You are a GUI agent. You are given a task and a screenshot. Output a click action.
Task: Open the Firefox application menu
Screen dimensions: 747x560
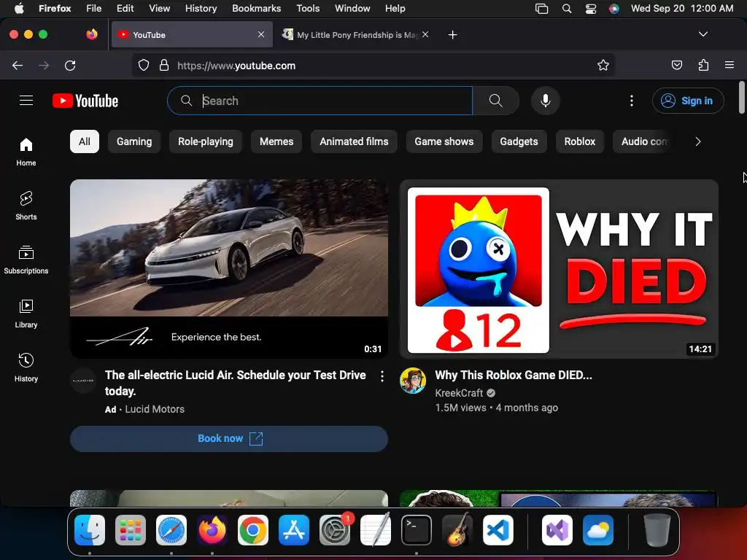click(x=729, y=65)
